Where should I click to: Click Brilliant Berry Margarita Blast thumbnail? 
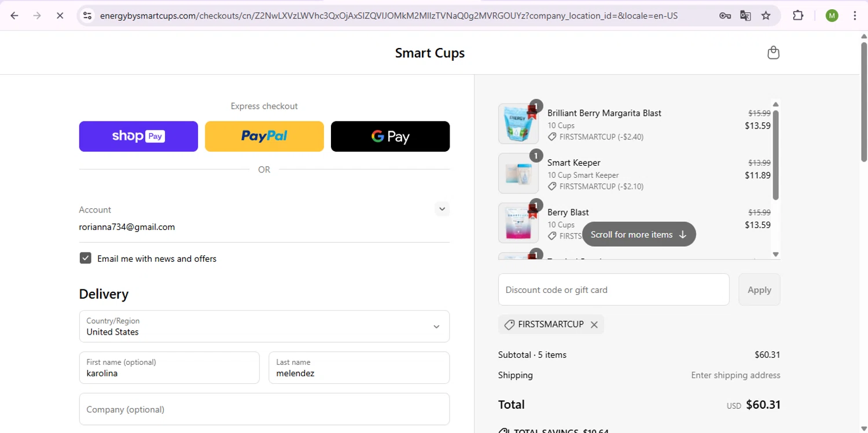518,124
